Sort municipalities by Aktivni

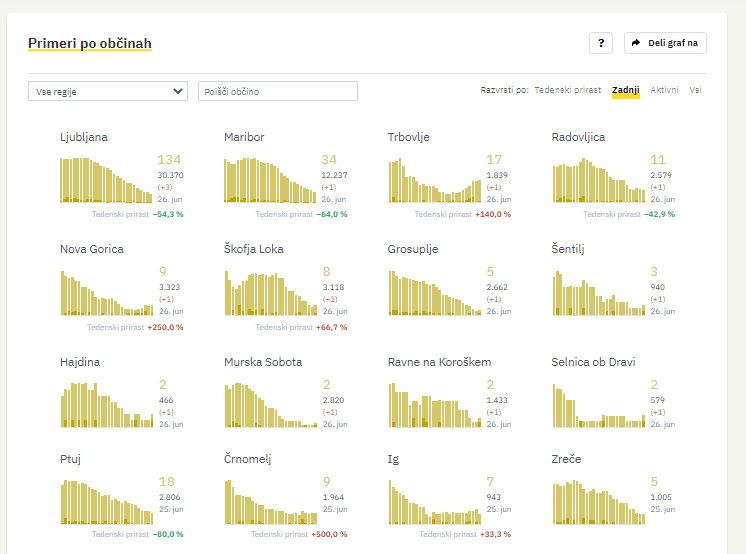664,90
